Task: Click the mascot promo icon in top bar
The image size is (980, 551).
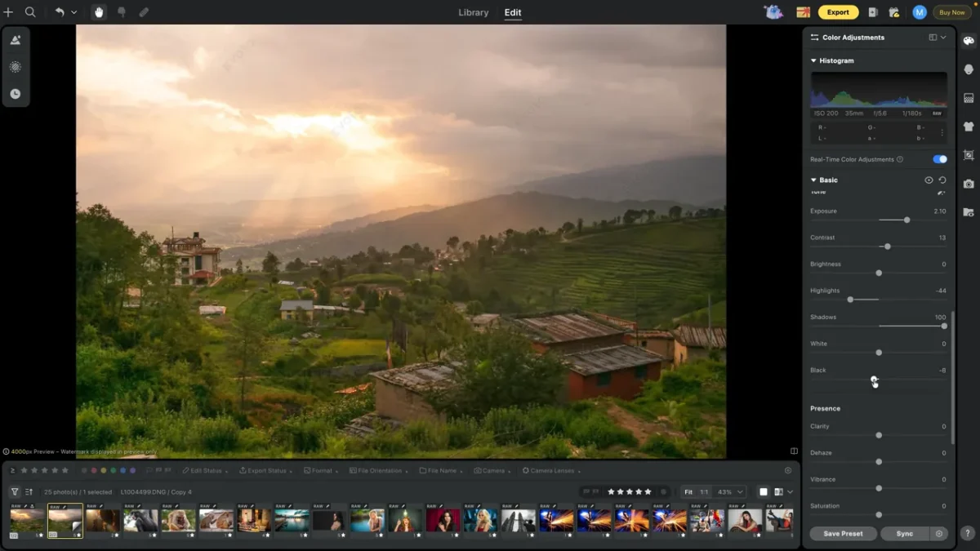Action: click(773, 12)
